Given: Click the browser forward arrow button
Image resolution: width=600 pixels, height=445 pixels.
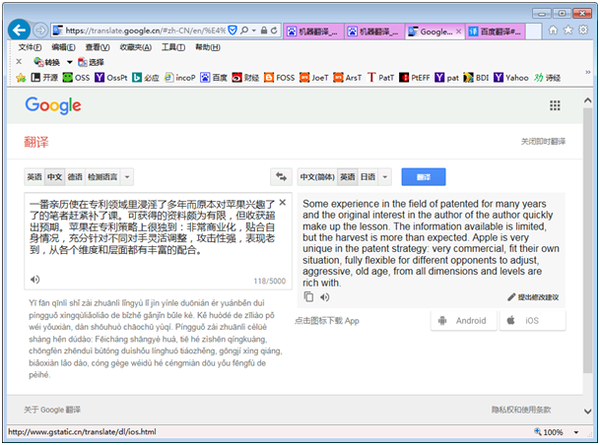Looking at the screenshot, I should click(x=40, y=30).
